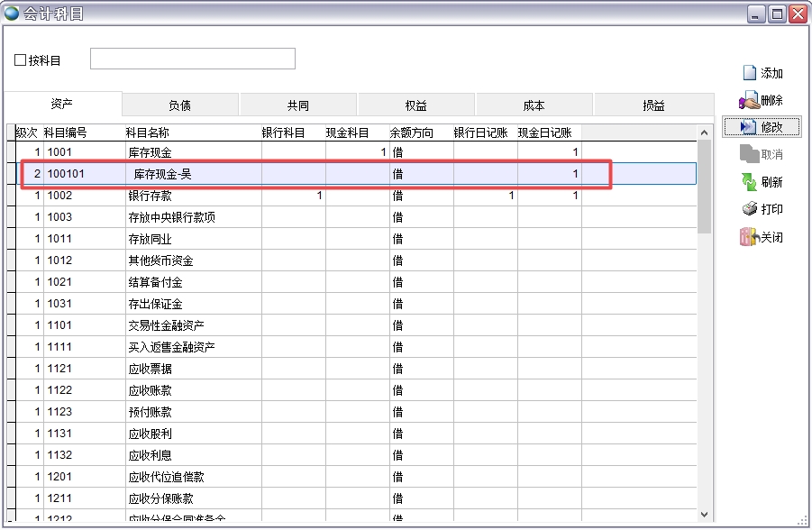Click the scrollbar up arrow in table
The image size is (812, 530).
coord(705,132)
